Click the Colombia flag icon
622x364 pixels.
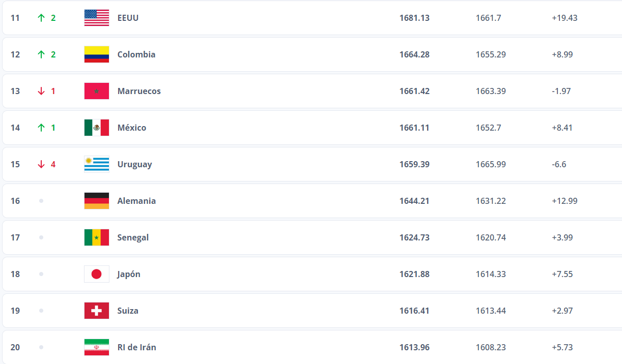coord(97,54)
